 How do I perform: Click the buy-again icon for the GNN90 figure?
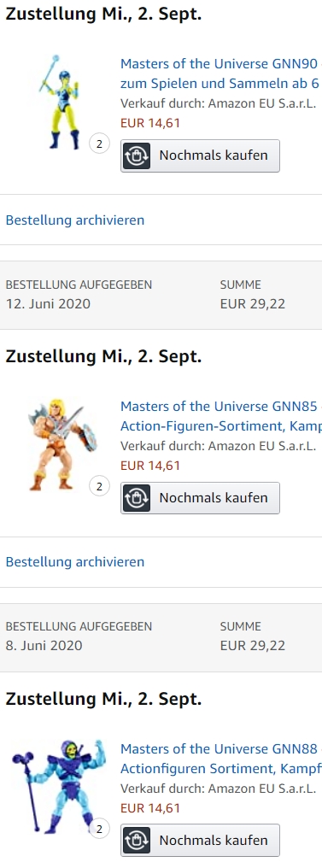(x=136, y=155)
